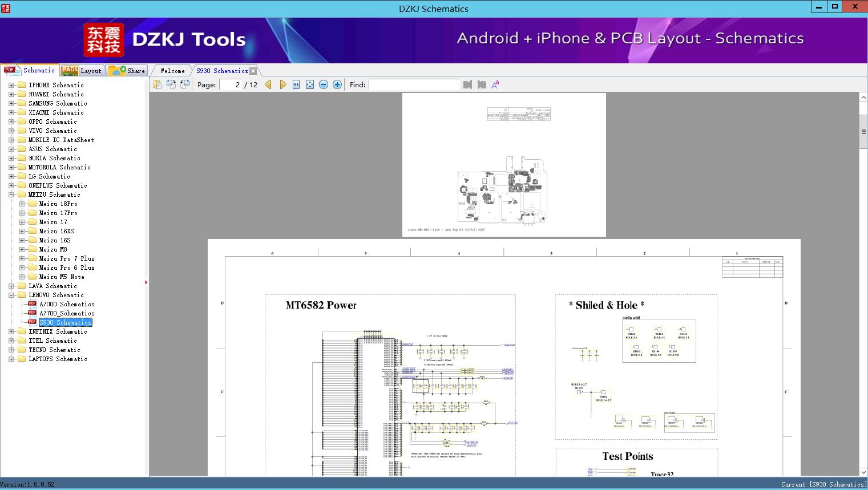Select INFINIX Schematic tree entry
The width and height of the screenshot is (868, 490).
[58, 331]
